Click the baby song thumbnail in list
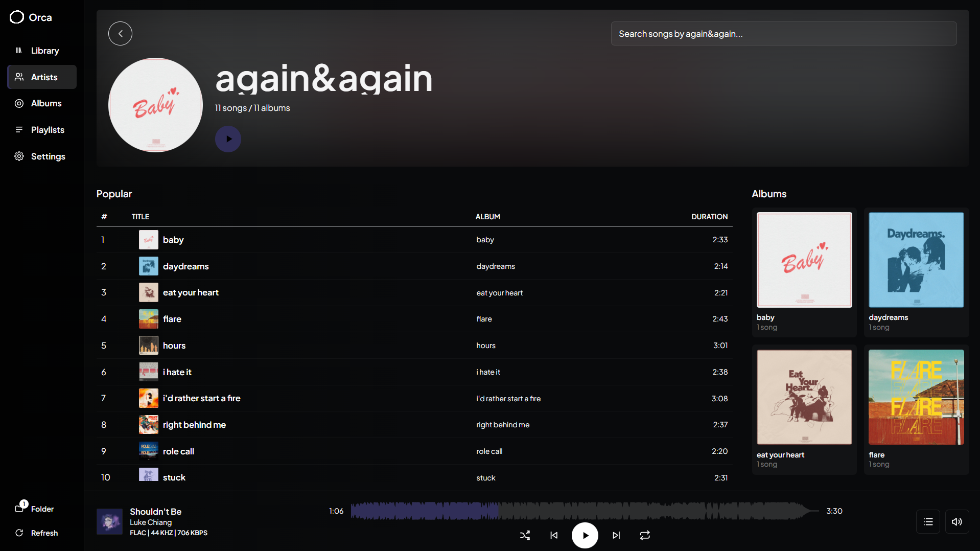980x551 pixels. [x=149, y=240]
